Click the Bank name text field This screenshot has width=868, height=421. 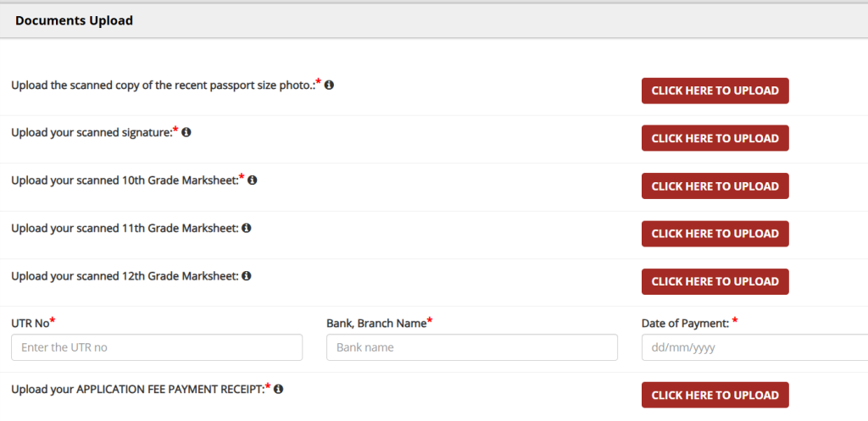coord(471,347)
